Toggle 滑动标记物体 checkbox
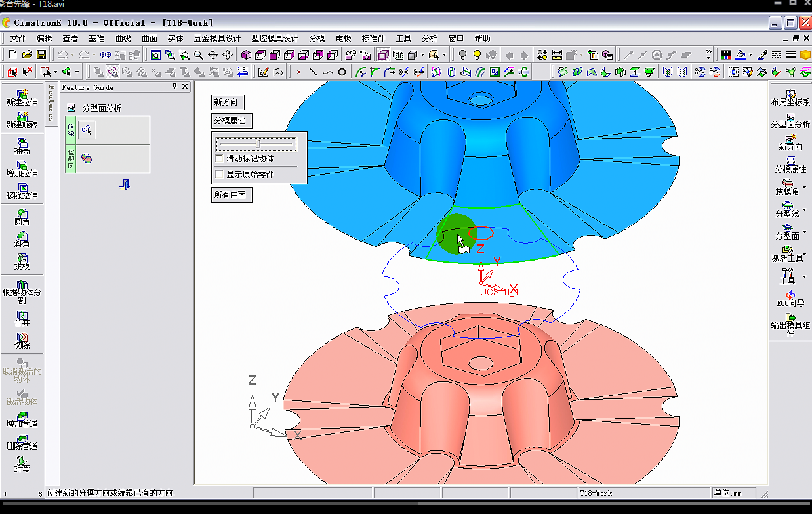The height and width of the screenshot is (514, 812). [x=220, y=158]
